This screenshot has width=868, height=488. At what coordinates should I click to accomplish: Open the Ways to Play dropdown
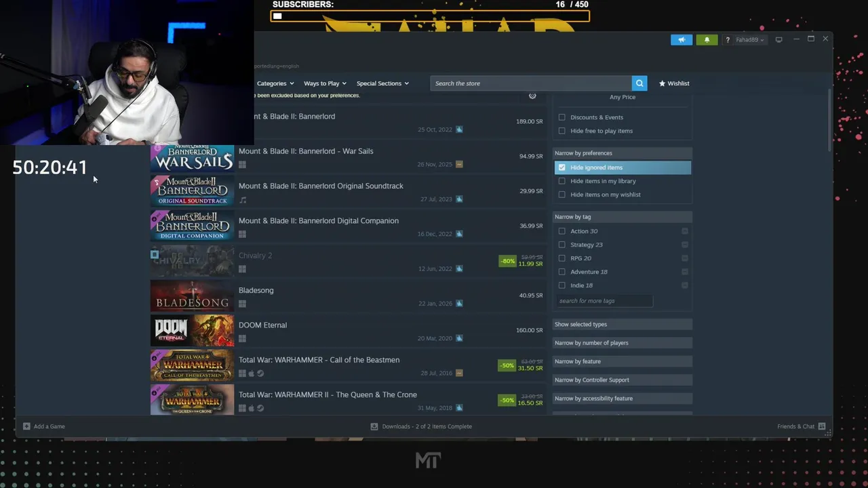[325, 83]
